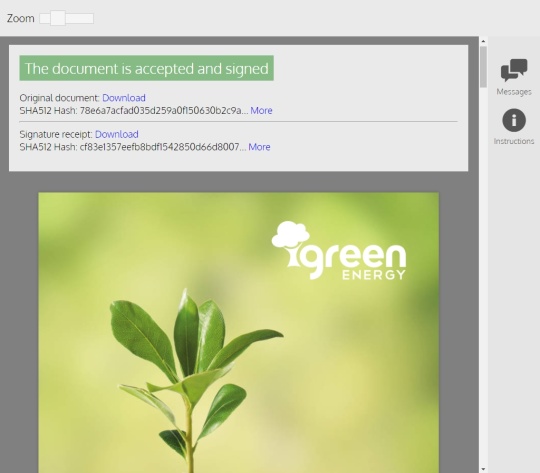Click the scrollbar down arrow
This screenshot has height=473, width=540.
(x=483, y=469)
